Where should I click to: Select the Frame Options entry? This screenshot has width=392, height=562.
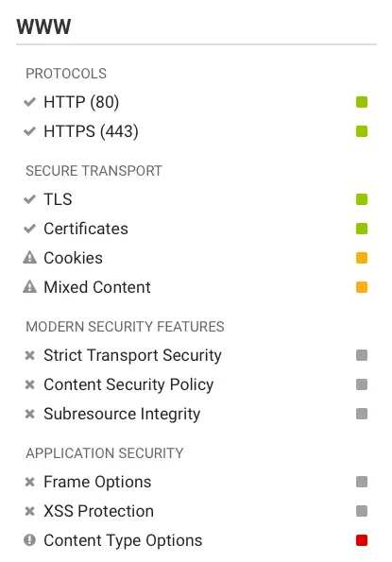196,482
